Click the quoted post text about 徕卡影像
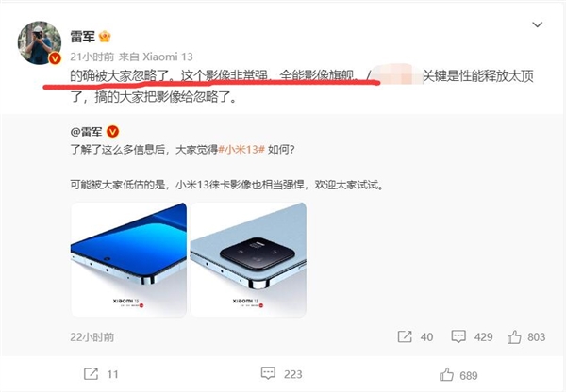This screenshot has height=392, width=566. 226,185
